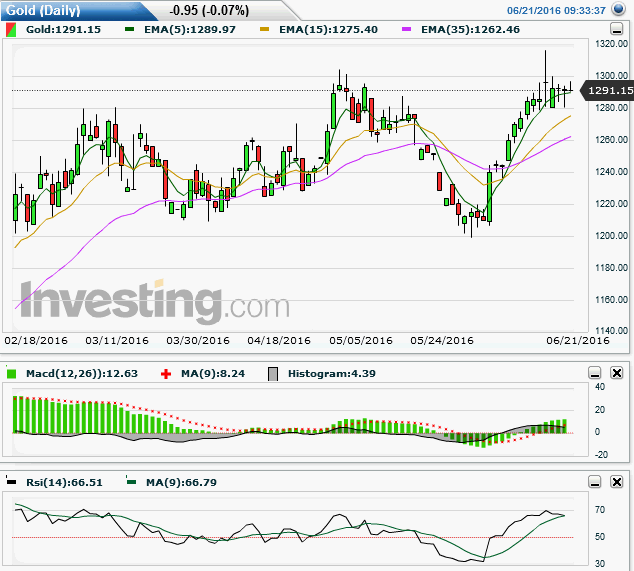
Task: Minimize the main gold price panel
Action: pyautogui.click(x=616, y=29)
